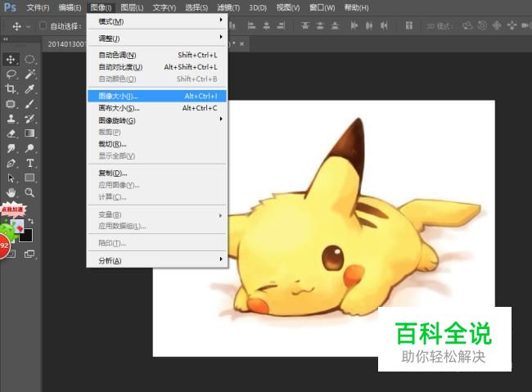Select the Hand tool
The width and height of the screenshot is (532, 392).
point(11,193)
